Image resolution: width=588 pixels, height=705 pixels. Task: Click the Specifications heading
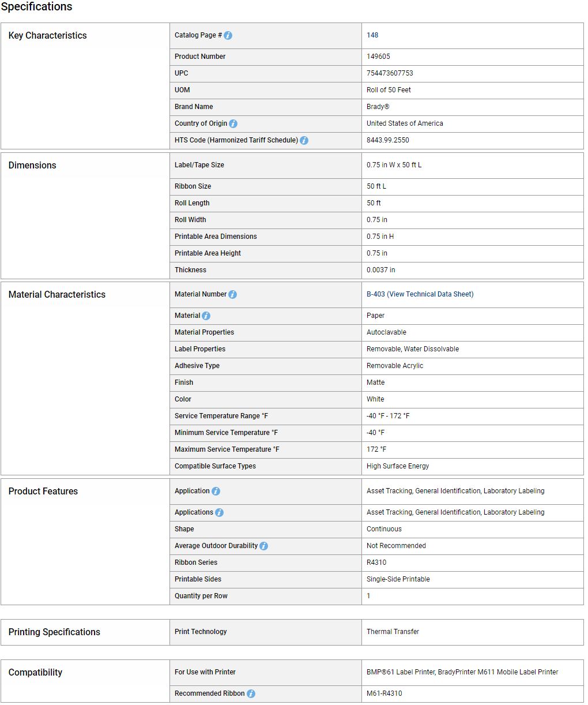(x=37, y=7)
